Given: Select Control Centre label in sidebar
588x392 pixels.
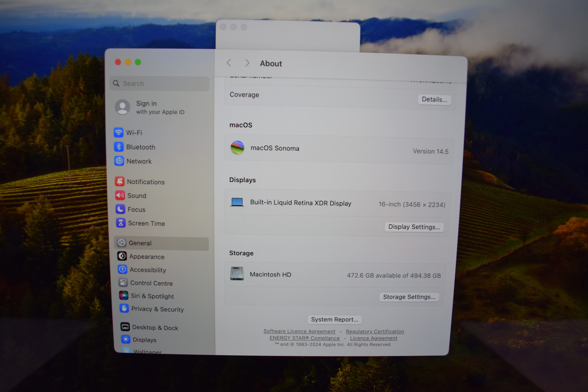Looking at the screenshot, I should tap(152, 283).
